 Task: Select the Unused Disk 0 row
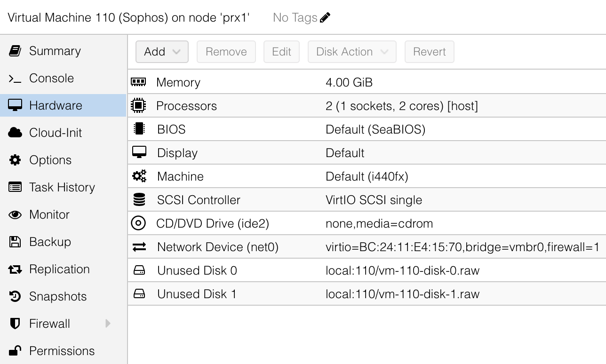367,270
